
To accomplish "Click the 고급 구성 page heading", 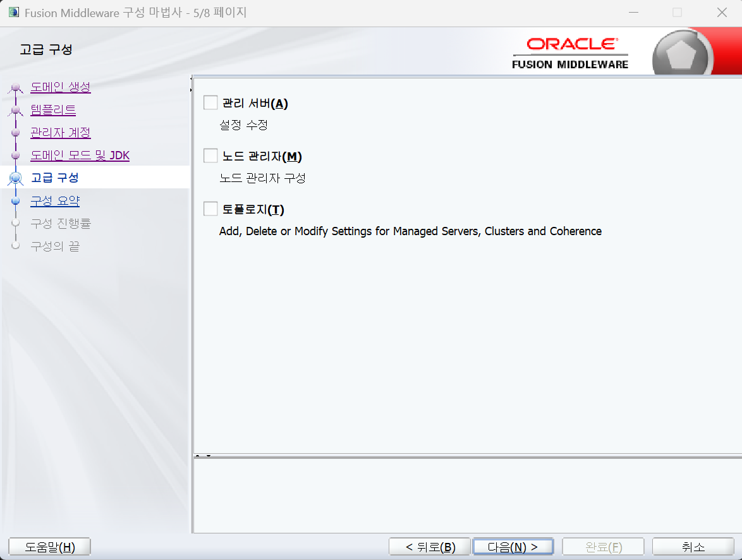I will tap(46, 49).
